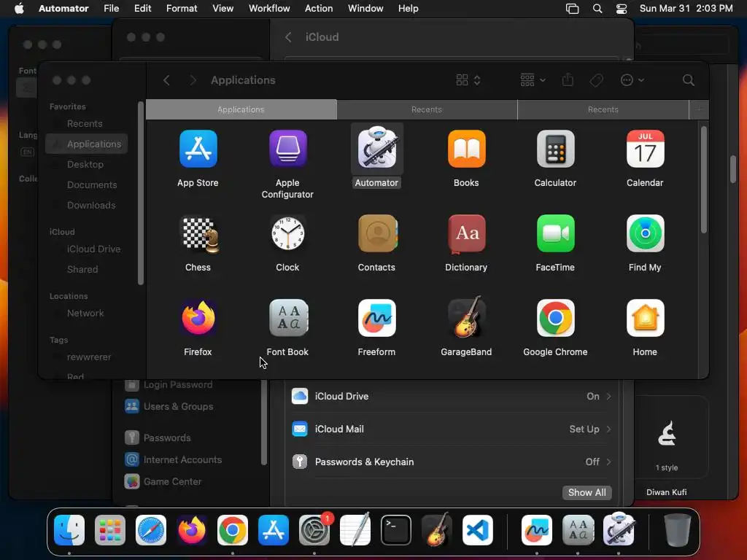The width and height of the screenshot is (747, 560).
Task: Click the Show All button
Action: click(x=587, y=492)
